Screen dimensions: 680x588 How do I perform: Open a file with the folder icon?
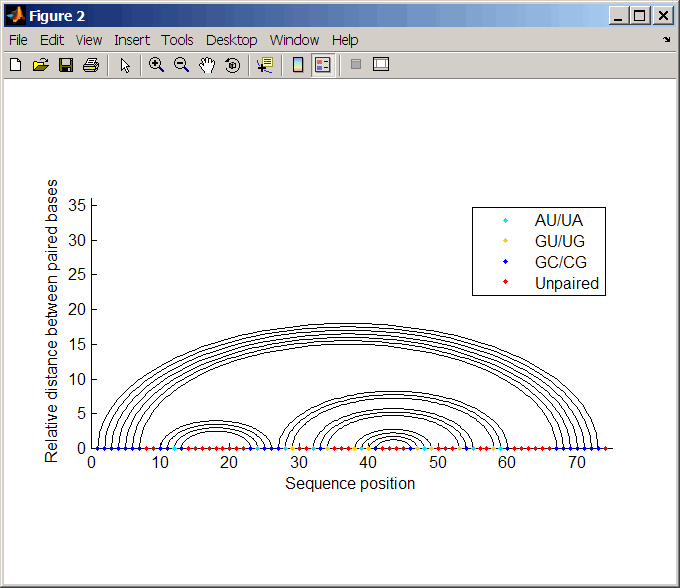tap(41, 65)
